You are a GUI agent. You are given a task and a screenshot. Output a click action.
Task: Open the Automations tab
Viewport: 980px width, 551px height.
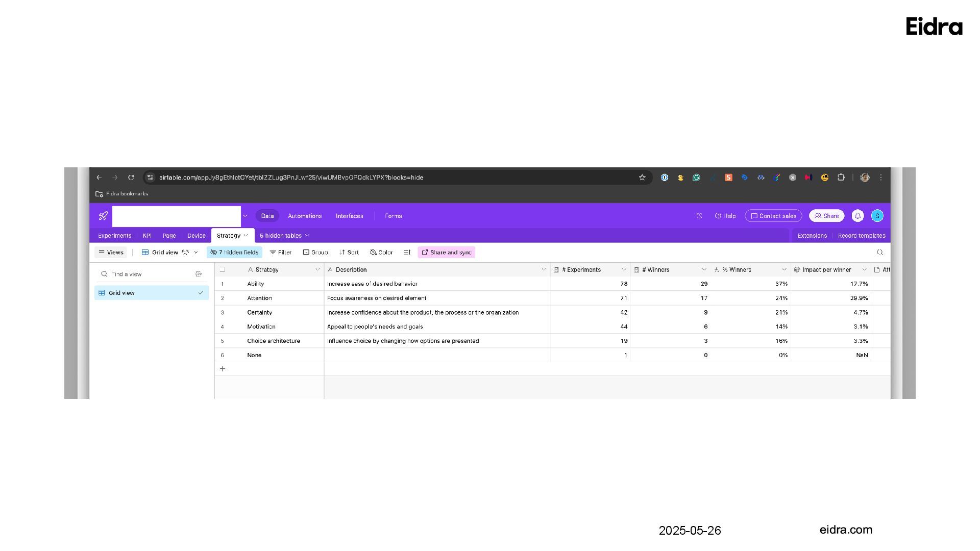(305, 216)
